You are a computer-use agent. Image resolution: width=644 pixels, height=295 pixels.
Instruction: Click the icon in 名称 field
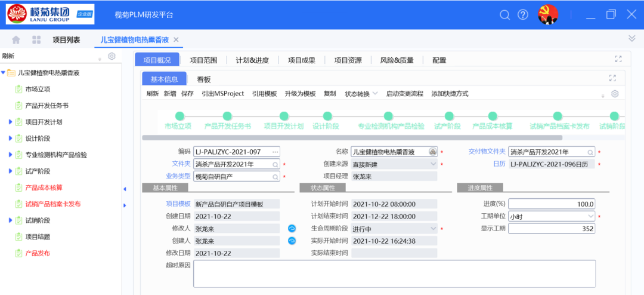click(432, 152)
